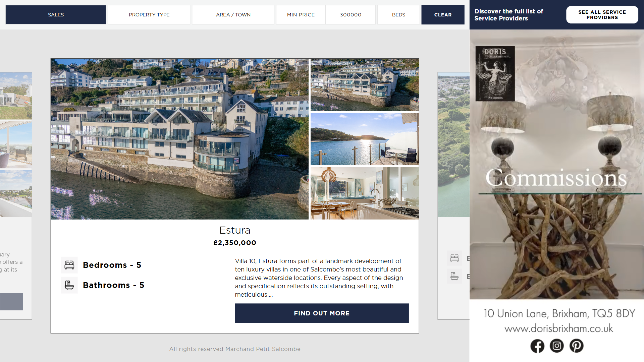The width and height of the screenshot is (644, 362).
Task: Open the main Estura waterfront photo
Action: [x=179, y=139]
